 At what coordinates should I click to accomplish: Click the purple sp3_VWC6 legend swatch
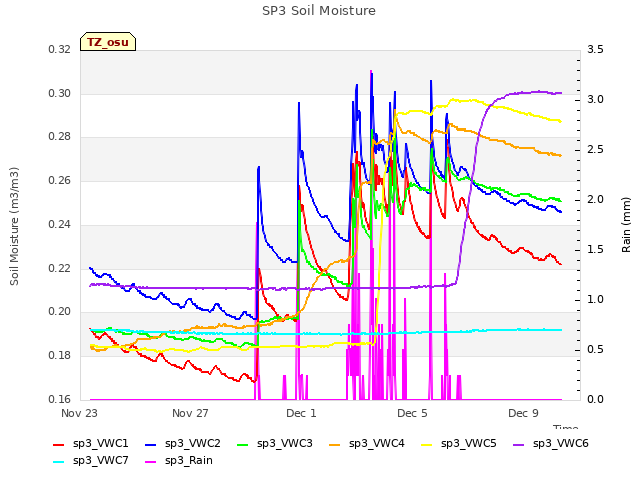click(x=519, y=444)
